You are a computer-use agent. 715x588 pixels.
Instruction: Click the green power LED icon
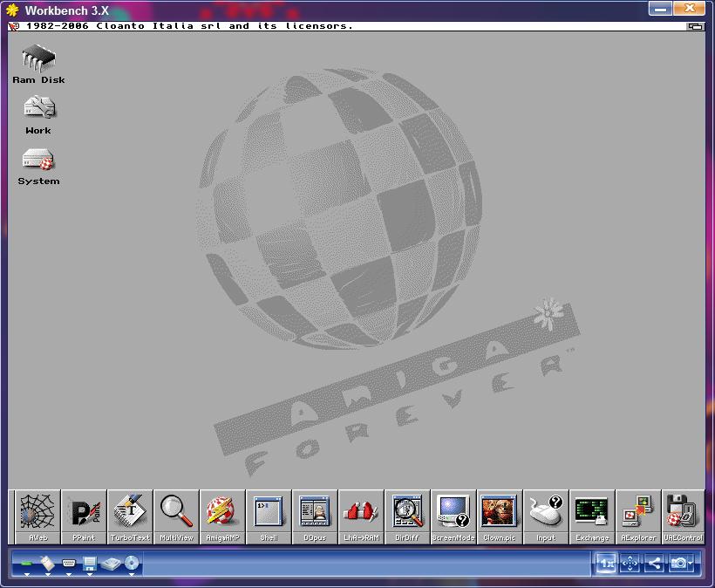click(26, 564)
